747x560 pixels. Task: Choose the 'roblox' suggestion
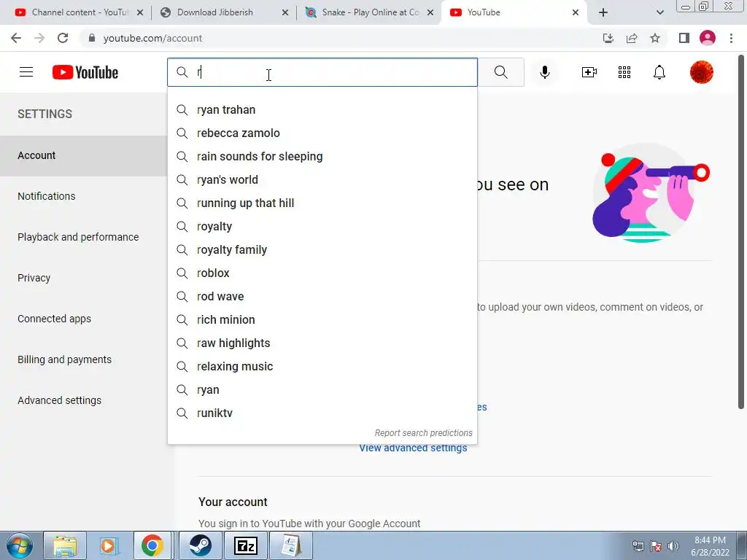click(x=322, y=273)
